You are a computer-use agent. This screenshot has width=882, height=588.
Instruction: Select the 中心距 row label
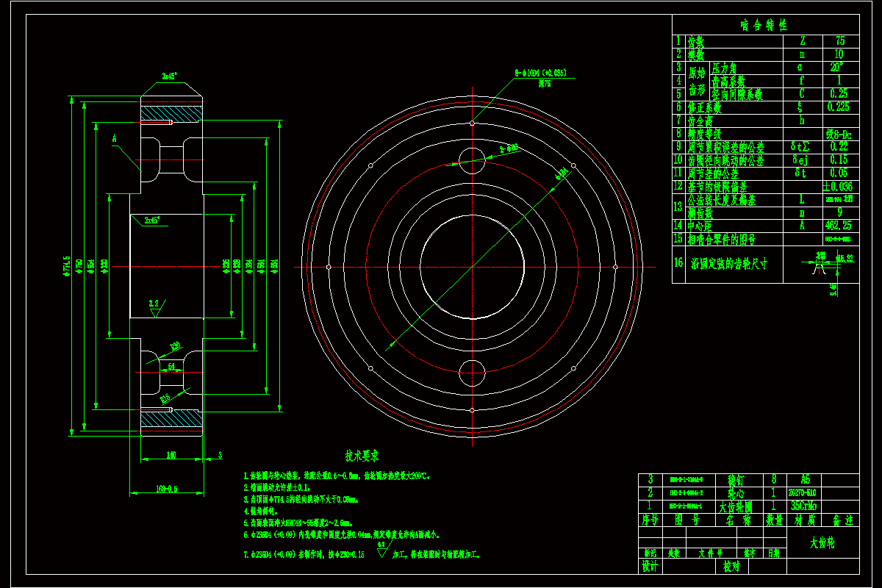tap(700, 226)
